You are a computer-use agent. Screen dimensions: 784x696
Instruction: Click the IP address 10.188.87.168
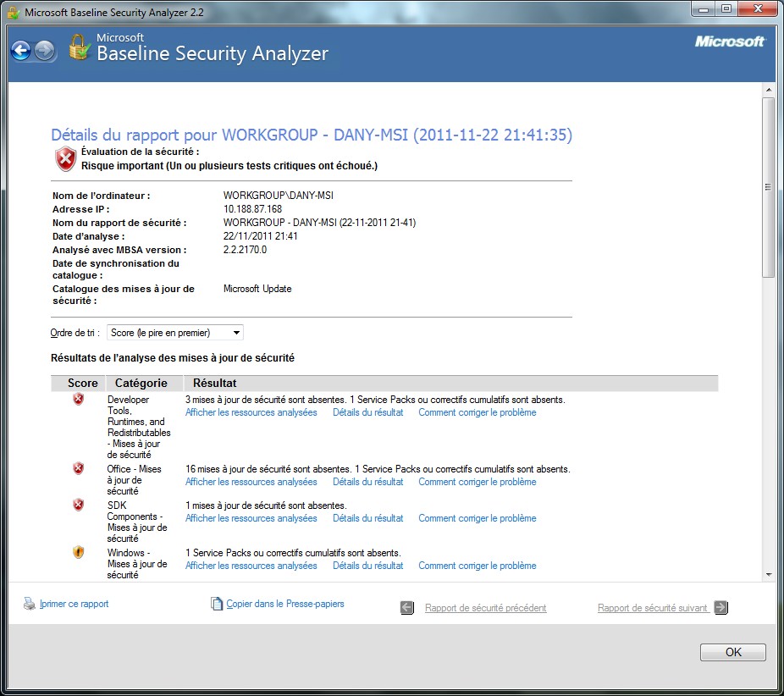pos(252,209)
